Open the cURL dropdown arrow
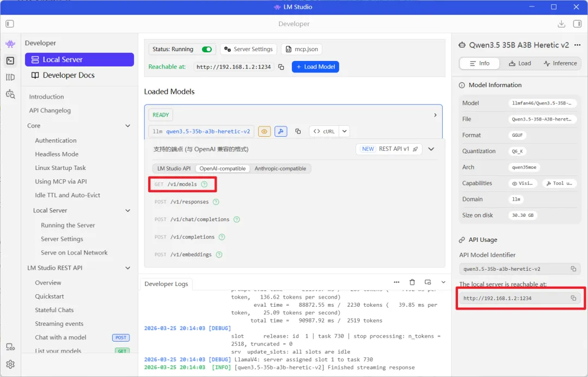Screen dimensions: 588x377 click(344, 131)
